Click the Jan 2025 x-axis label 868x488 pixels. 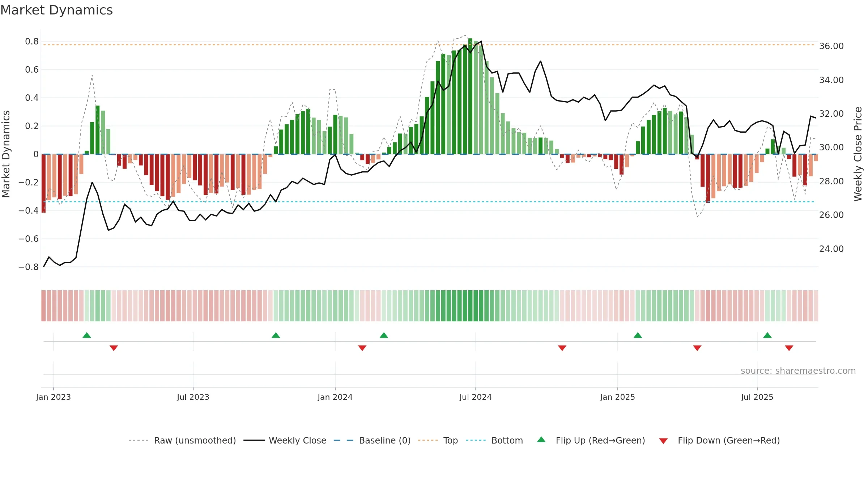pyautogui.click(x=618, y=397)
